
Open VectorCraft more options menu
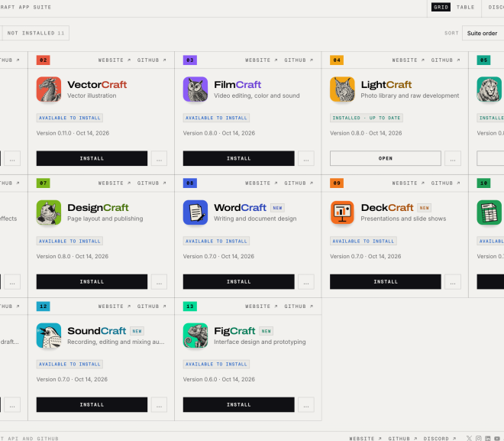159,158
